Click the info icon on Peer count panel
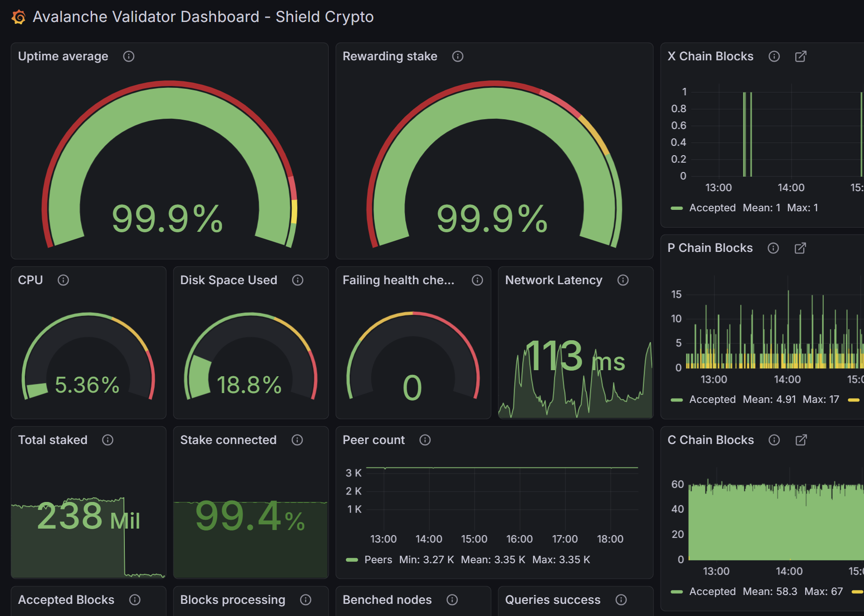The image size is (864, 616). [425, 440]
